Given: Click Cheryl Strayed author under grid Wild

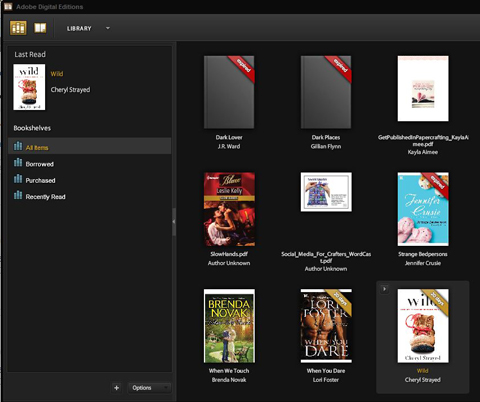Looking at the screenshot, I should (x=423, y=380).
